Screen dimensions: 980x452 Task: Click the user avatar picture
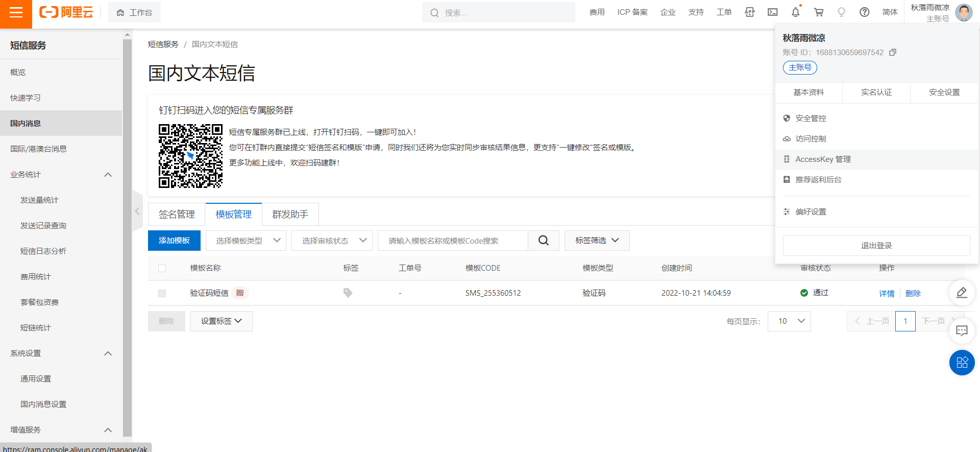(x=964, y=12)
